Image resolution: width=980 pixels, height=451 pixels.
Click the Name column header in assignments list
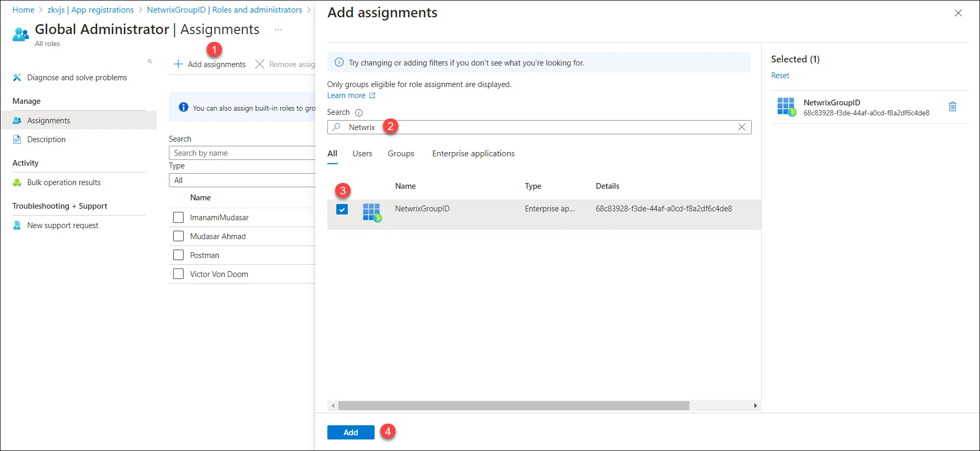[x=200, y=198]
